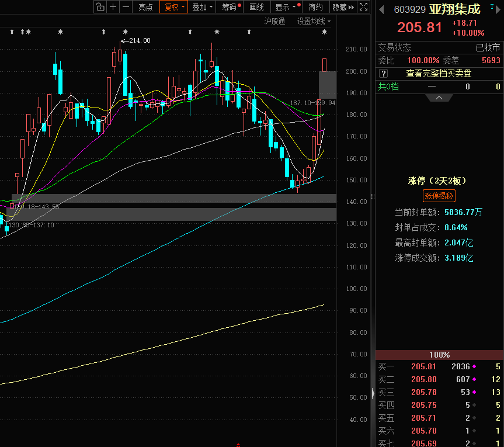
Task: Zoom in chart with the plus icon
Action: tap(113, 7)
